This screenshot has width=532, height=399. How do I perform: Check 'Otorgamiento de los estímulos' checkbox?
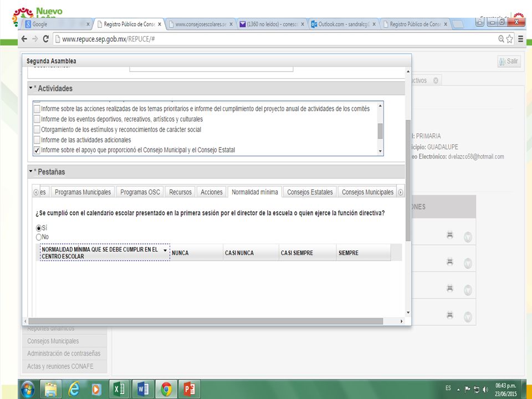[37, 130]
